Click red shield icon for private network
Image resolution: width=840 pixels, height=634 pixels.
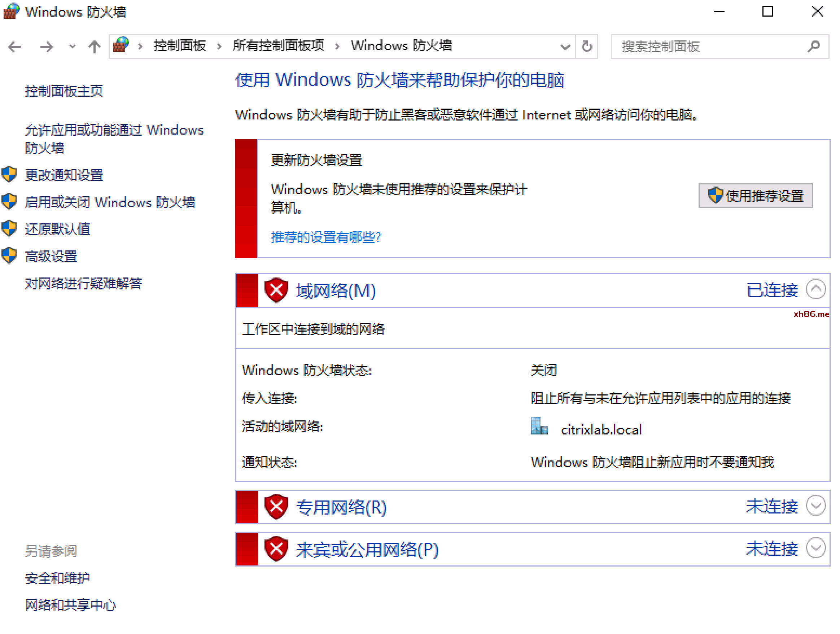click(x=276, y=507)
